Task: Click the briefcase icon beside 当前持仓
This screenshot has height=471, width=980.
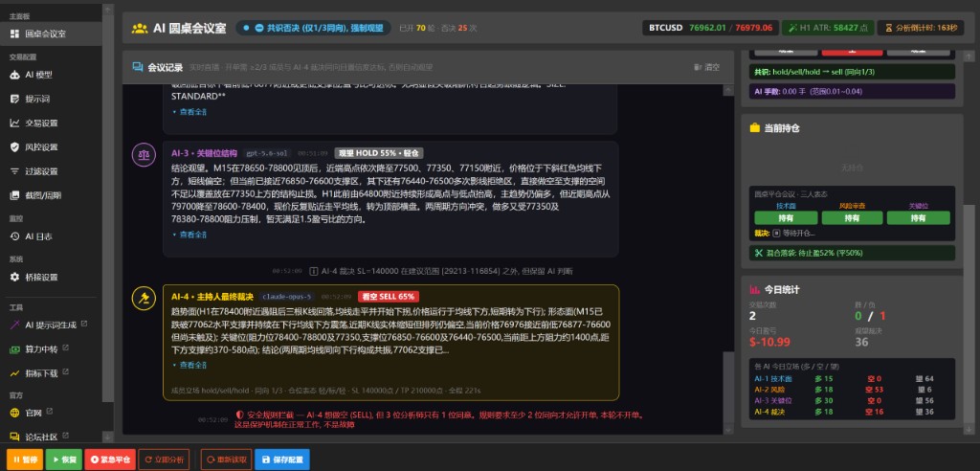Action: pyautogui.click(x=754, y=127)
